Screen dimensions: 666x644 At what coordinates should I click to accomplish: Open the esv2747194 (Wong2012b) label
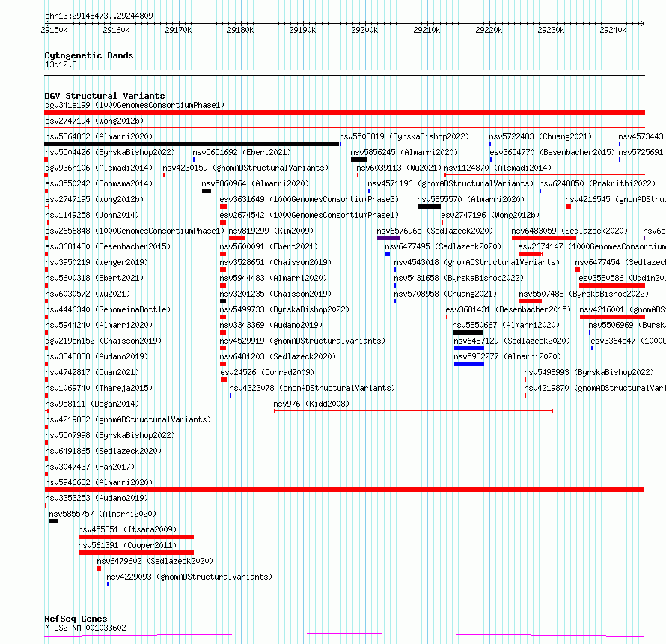(x=94, y=121)
